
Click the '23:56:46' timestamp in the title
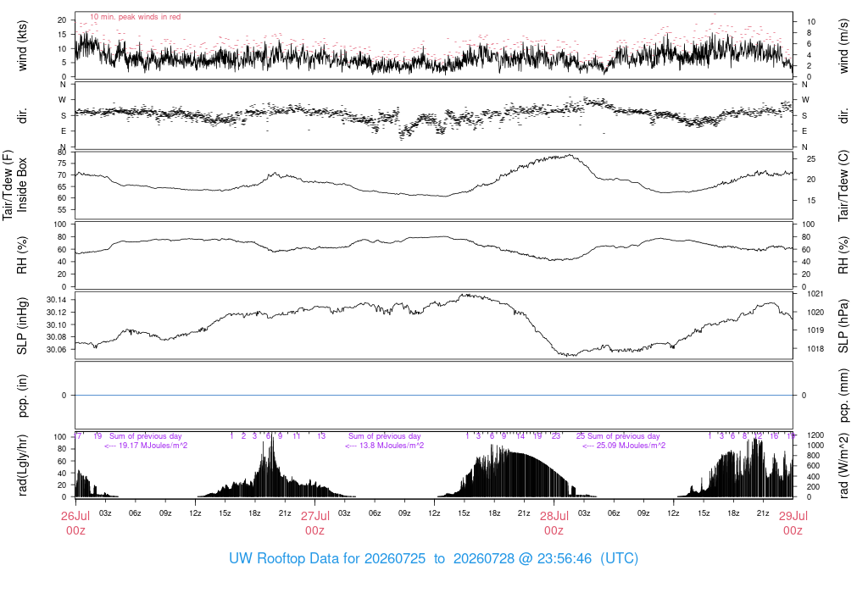[x=564, y=558]
